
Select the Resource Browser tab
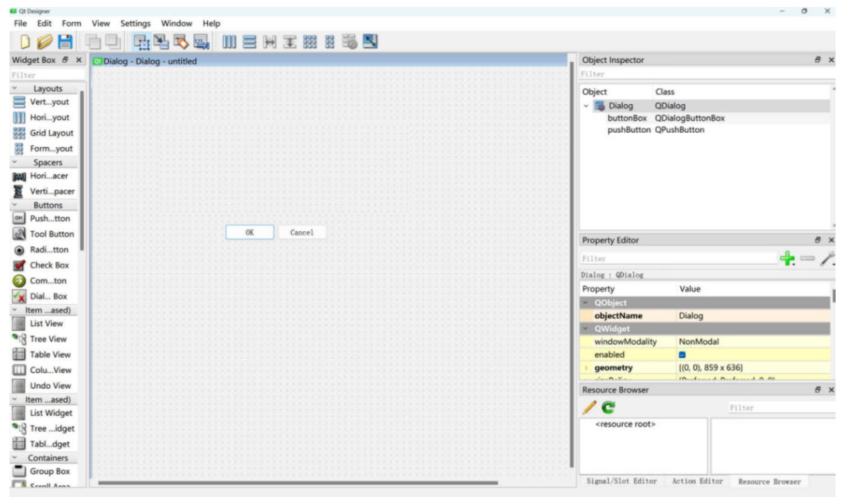click(x=770, y=482)
